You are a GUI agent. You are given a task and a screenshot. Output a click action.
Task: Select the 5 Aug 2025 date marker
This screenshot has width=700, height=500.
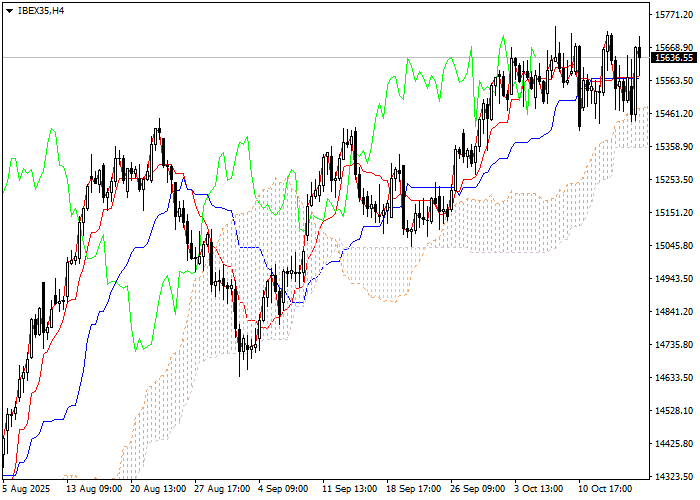27,490
